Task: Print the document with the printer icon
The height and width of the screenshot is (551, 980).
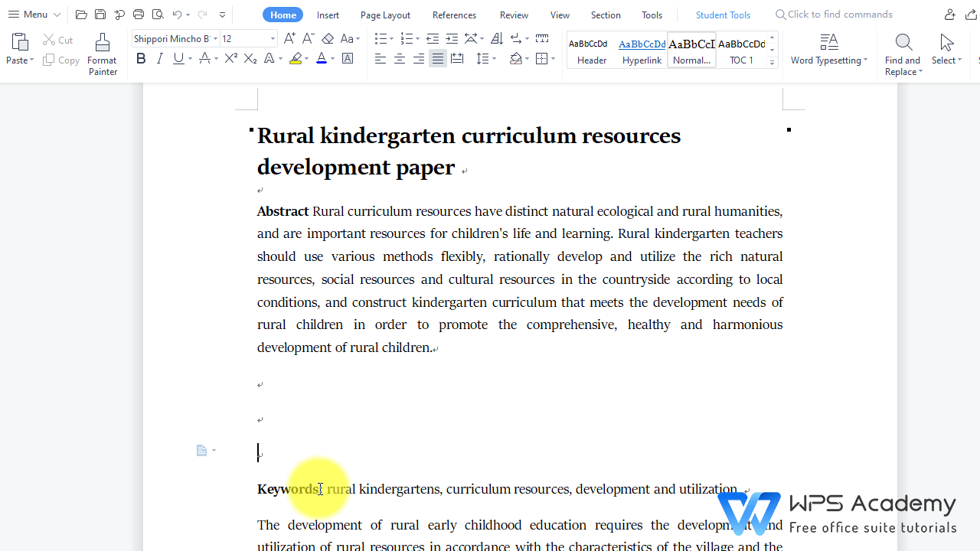Action: coord(139,15)
